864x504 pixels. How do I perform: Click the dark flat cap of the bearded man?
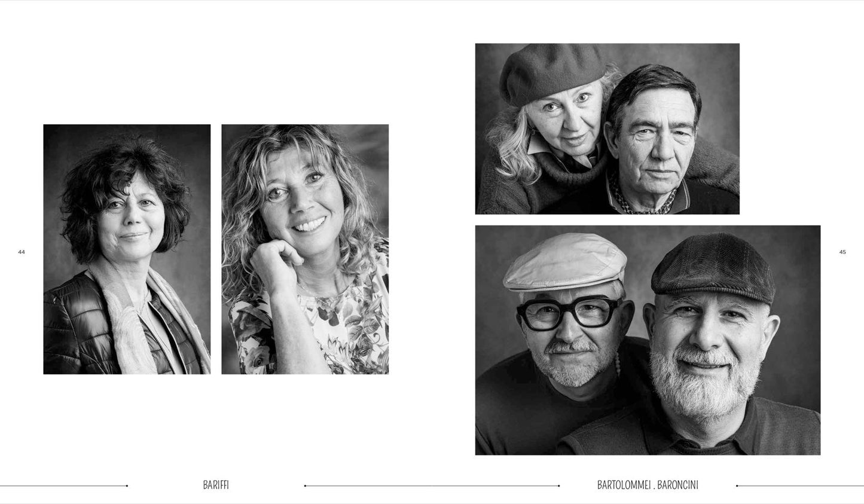coord(713,267)
